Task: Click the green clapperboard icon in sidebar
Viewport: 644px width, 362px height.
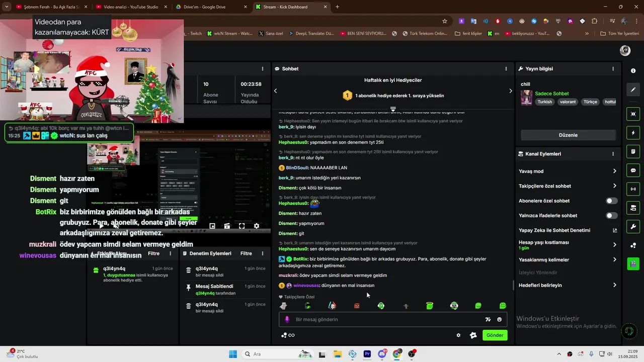Action: [x=633, y=263]
